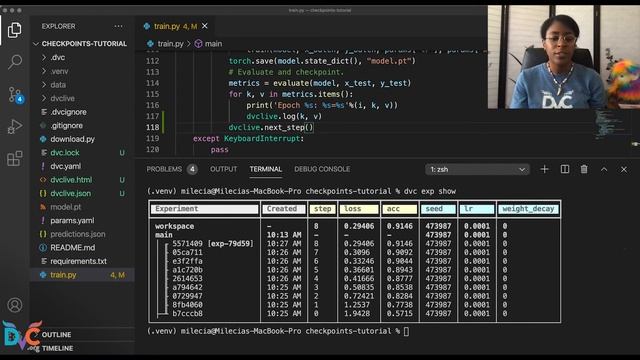Switch to the OUTPUT tab
Screen dimensions: 640x360
223,169
